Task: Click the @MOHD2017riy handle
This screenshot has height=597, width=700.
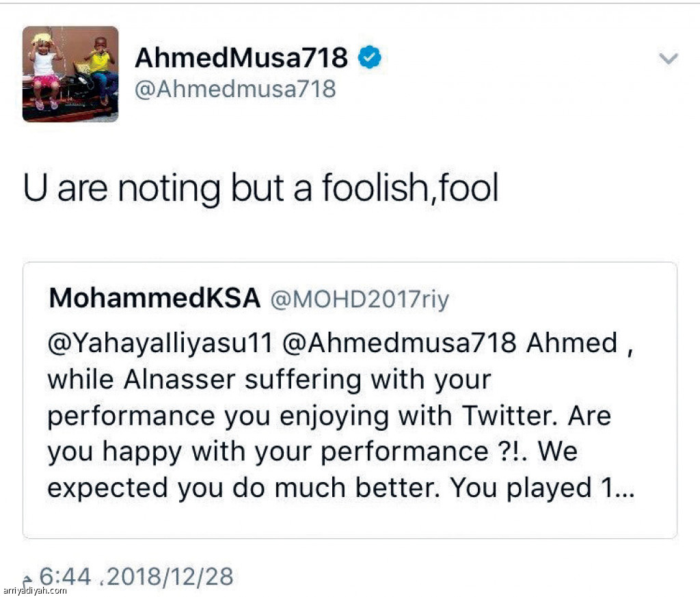Action: [360, 299]
